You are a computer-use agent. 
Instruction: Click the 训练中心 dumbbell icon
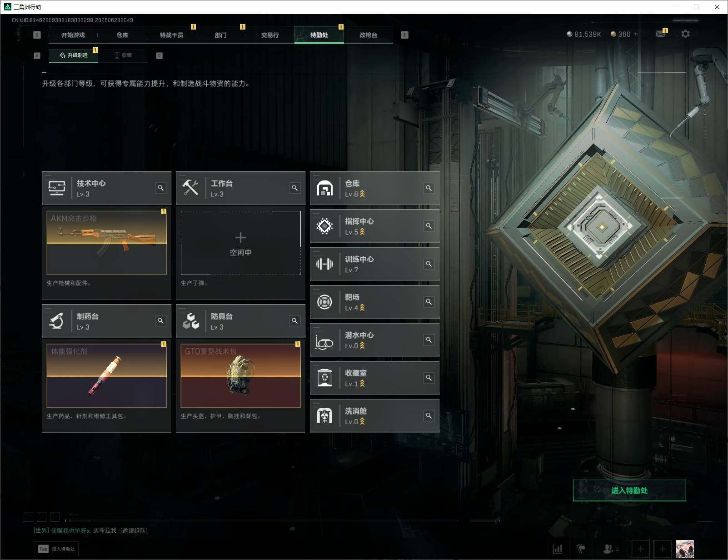coord(324,264)
